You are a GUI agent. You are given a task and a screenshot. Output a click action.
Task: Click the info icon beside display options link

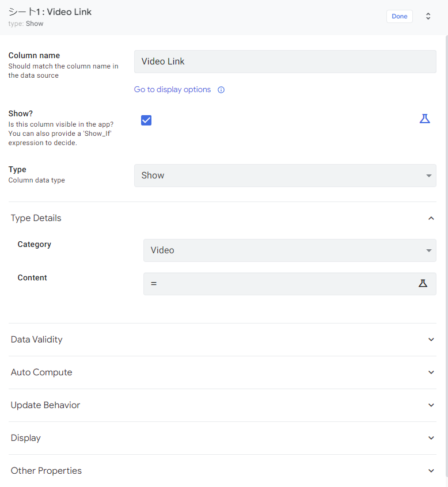221,90
